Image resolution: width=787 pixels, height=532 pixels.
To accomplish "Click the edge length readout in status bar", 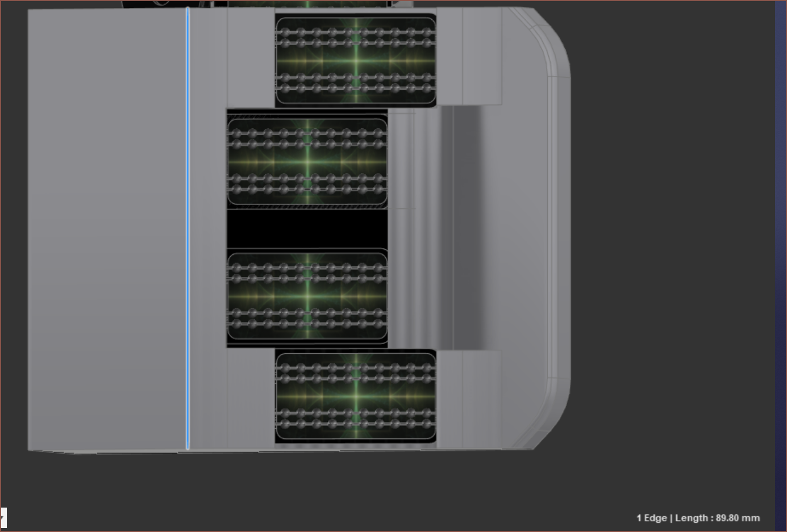I will 698,518.
